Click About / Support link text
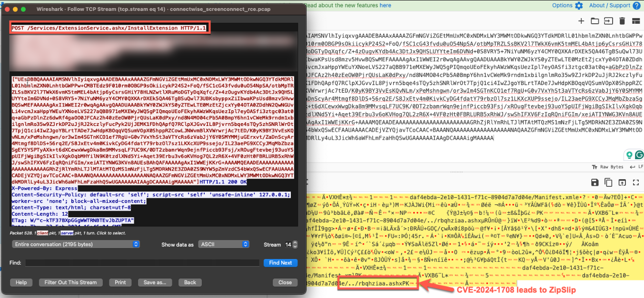Viewport: 644px width, 298px height. [x=610, y=6]
